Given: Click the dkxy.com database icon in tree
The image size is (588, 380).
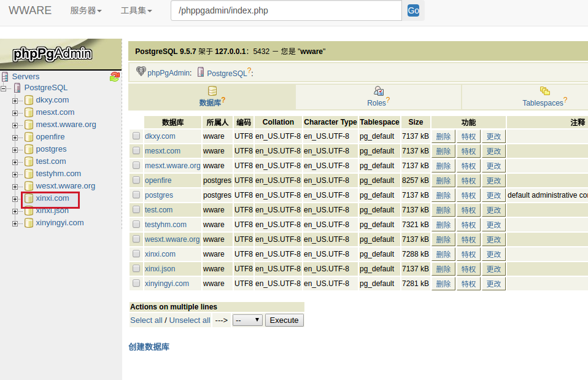Looking at the screenshot, I should point(29,100).
